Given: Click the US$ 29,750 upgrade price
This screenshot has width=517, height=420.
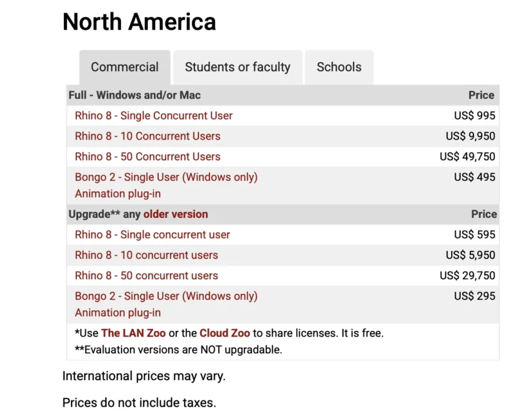Looking at the screenshot, I should coord(467,275).
